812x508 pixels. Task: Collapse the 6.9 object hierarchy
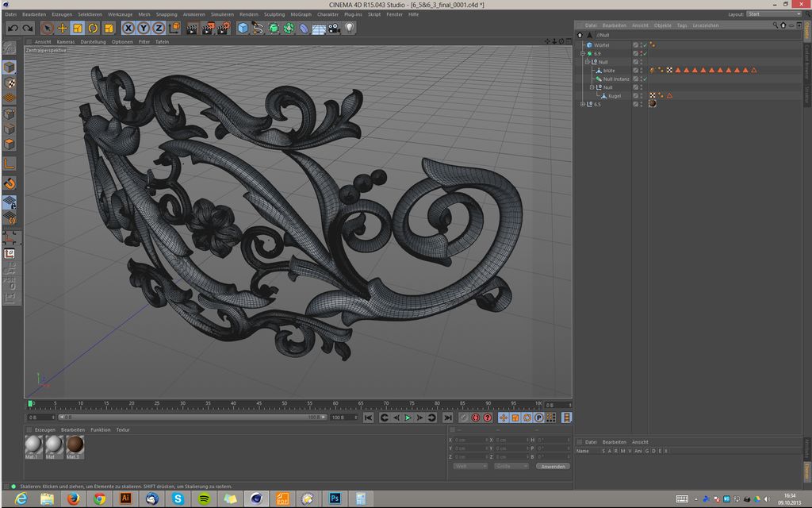[x=583, y=53]
